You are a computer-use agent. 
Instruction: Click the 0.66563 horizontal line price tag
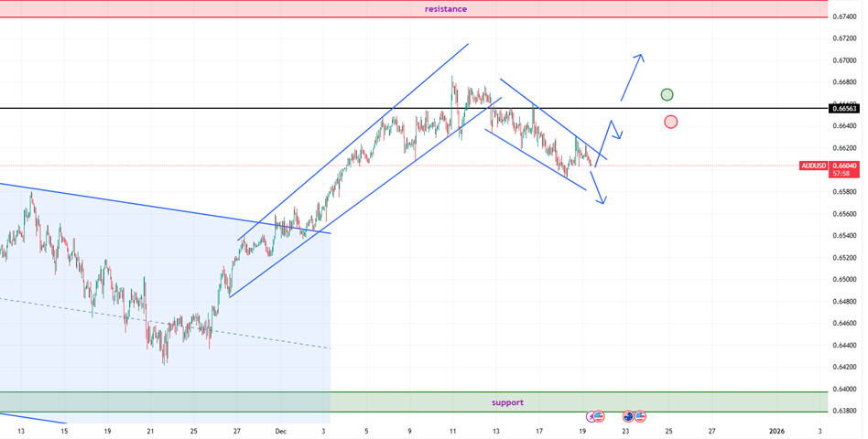point(844,109)
